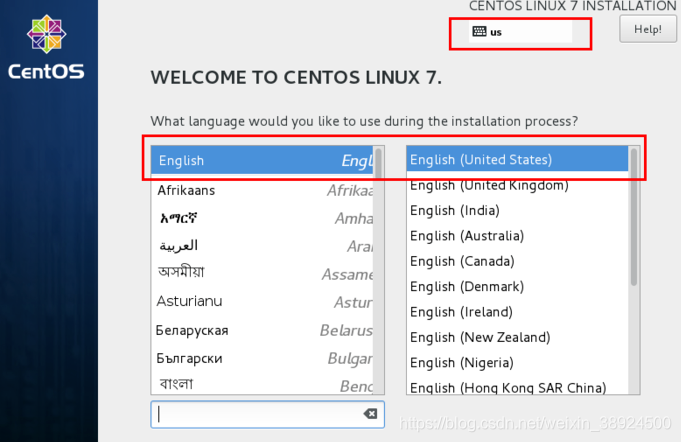Open the us keyboard layout indicator
Screen dimensions: 681x442
520,32
